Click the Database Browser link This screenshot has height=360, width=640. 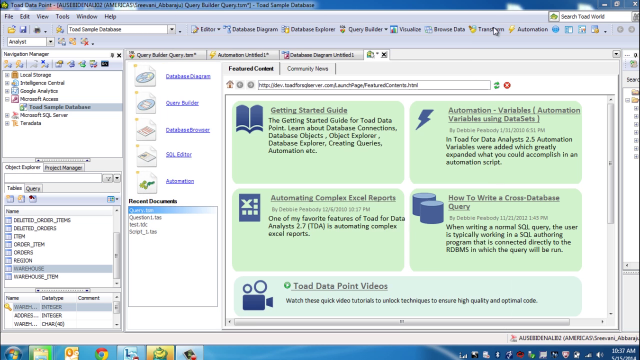(187, 130)
